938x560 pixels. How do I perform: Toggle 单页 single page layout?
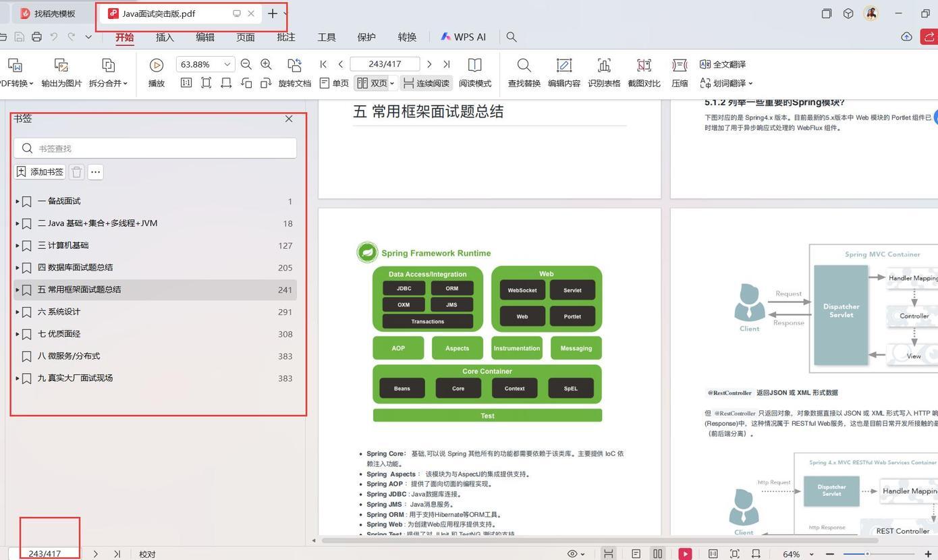coord(334,83)
